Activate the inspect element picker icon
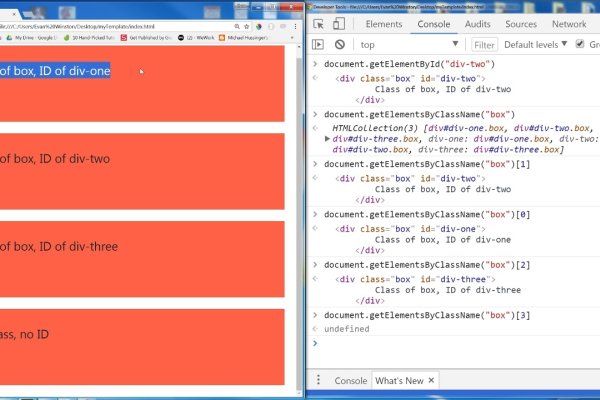This screenshot has width=600, height=400. click(318, 24)
